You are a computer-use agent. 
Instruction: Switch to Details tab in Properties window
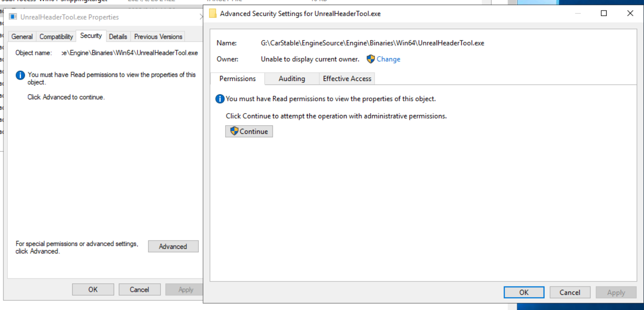point(118,36)
